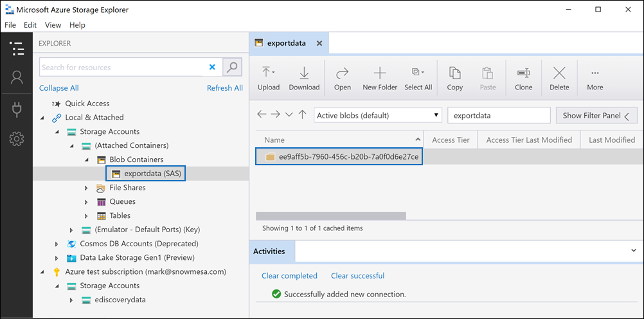The image size is (644, 319).
Task: Click the Clear completed link
Action: click(x=289, y=276)
